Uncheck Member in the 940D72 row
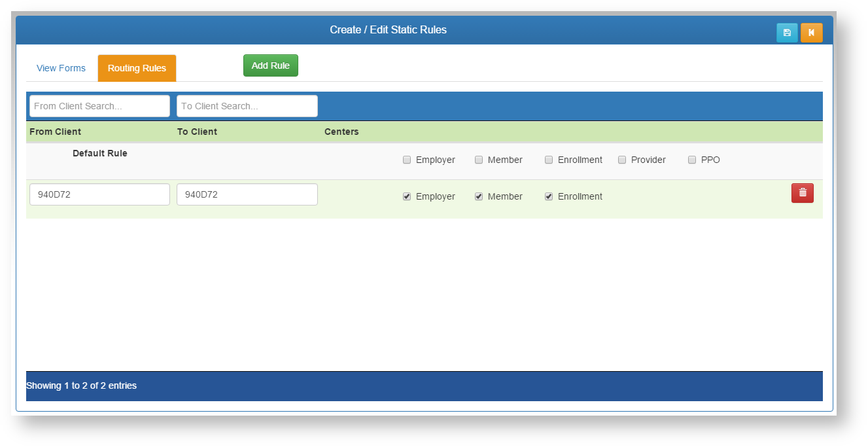Viewport: 868px width, 447px height. pyautogui.click(x=479, y=196)
